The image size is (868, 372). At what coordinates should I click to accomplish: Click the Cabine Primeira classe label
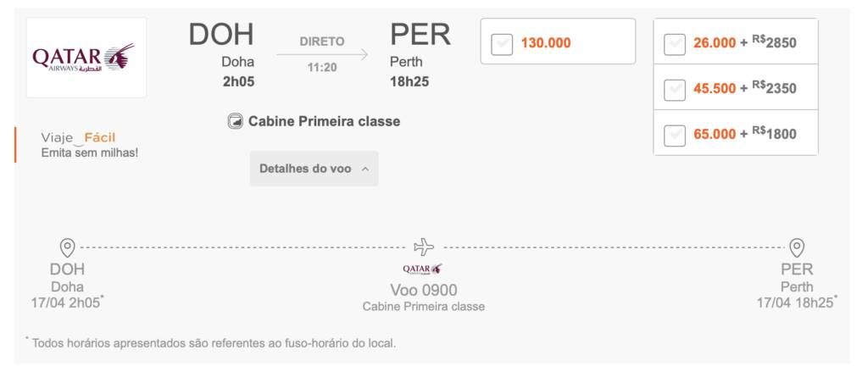coord(324,121)
